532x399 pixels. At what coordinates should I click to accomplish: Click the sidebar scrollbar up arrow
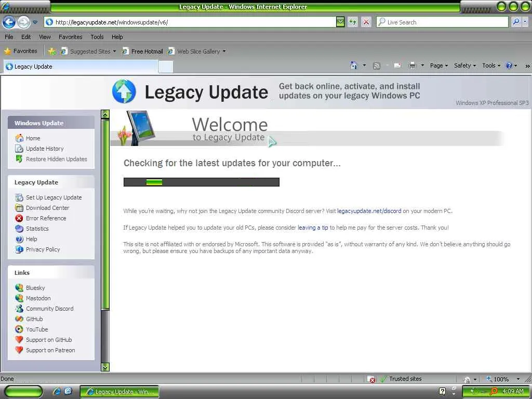pyautogui.click(x=105, y=114)
